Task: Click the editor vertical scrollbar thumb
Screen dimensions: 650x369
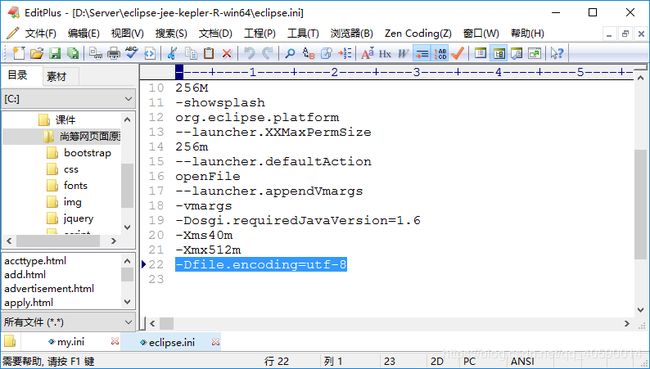Action: tap(640, 203)
